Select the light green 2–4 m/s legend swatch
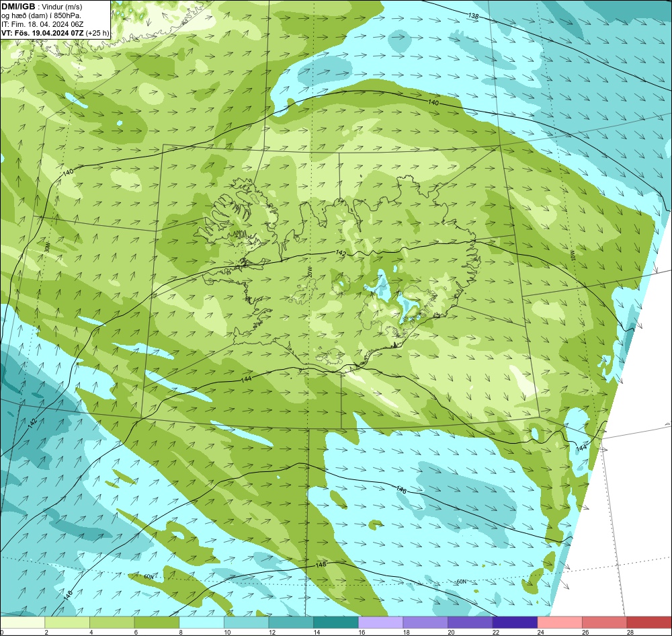Screen dimensions: 672x636 (x=67, y=623)
